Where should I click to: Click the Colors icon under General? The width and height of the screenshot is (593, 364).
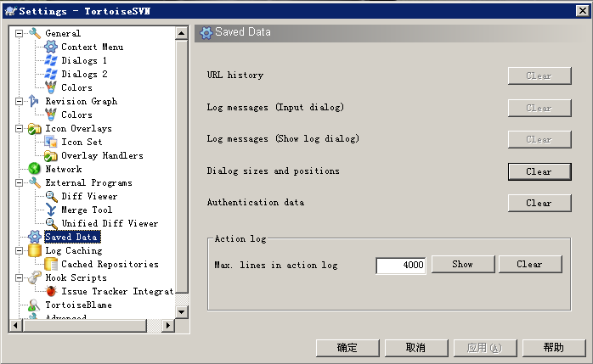pos(51,87)
